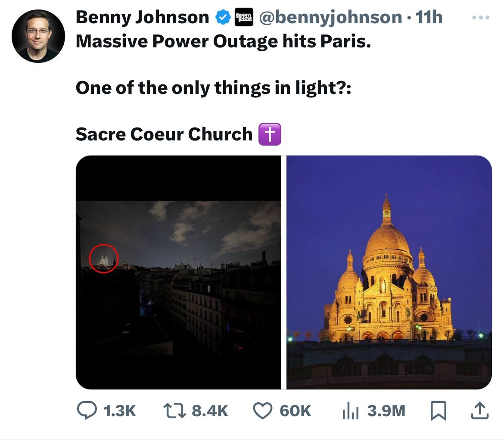Click the 1.3K reply count
The image size is (504, 442).
(120, 411)
